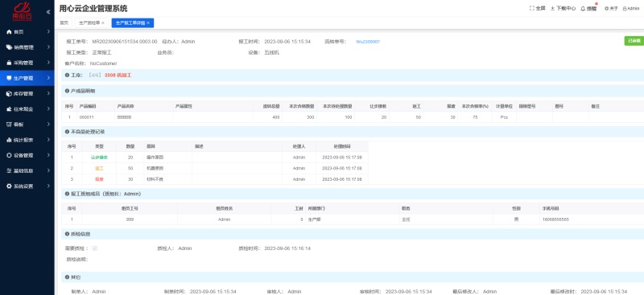Click the 操作原因 reason cell
This screenshot has height=295, width=644.
pos(155,158)
